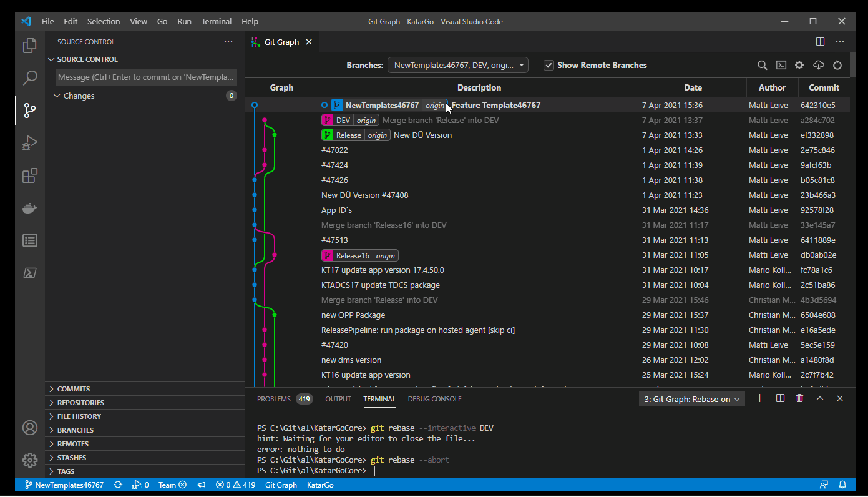Open the Branches filter dropdown
The width and height of the screenshot is (868, 497).
pos(458,65)
